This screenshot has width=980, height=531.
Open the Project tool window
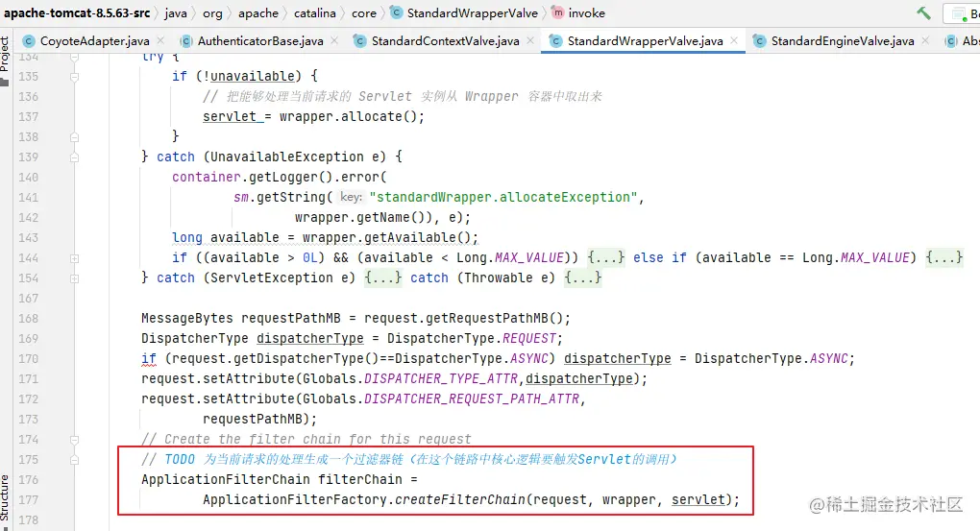5,61
